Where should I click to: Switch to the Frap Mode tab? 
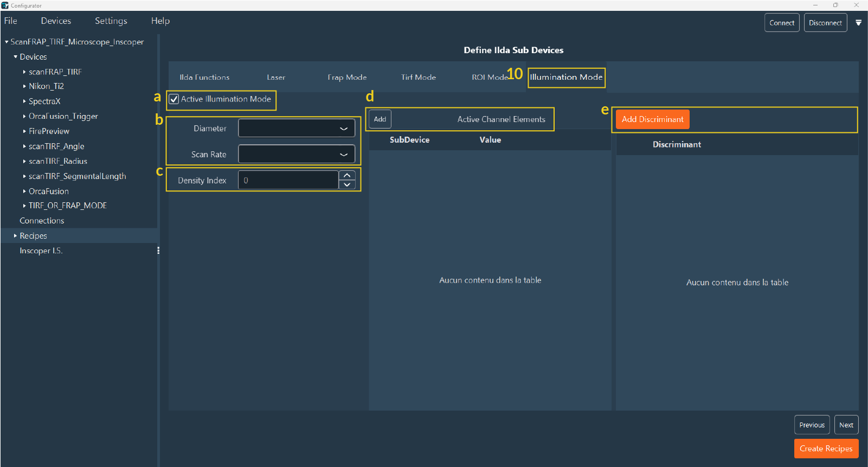pos(347,77)
